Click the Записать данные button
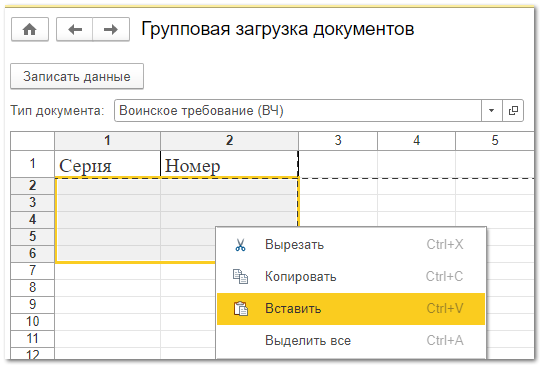 point(77,76)
